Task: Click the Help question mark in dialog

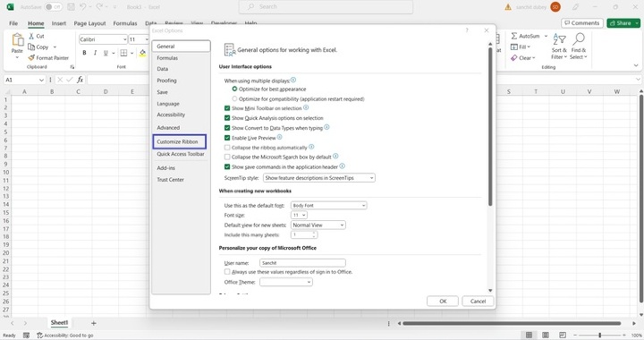Action: click(467, 30)
